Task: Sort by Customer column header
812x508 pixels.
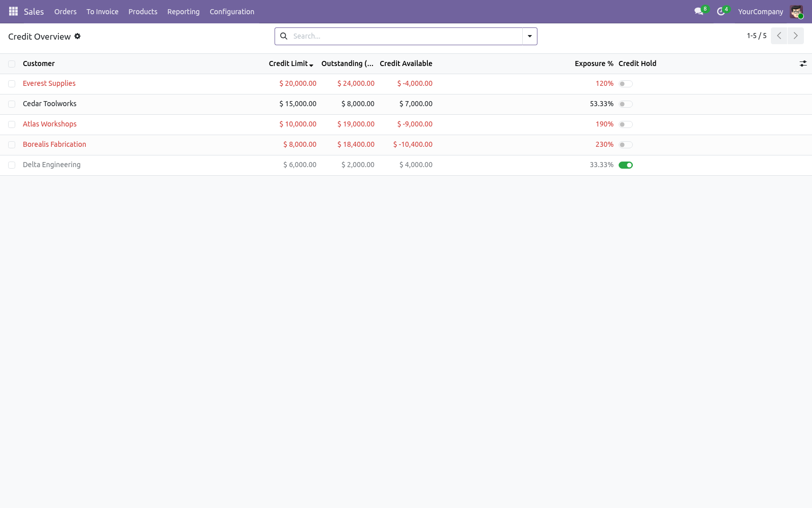Action: click(39, 63)
